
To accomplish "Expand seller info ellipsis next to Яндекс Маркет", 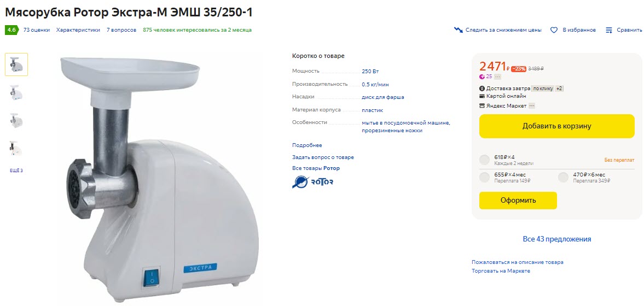I will pyautogui.click(x=532, y=106).
